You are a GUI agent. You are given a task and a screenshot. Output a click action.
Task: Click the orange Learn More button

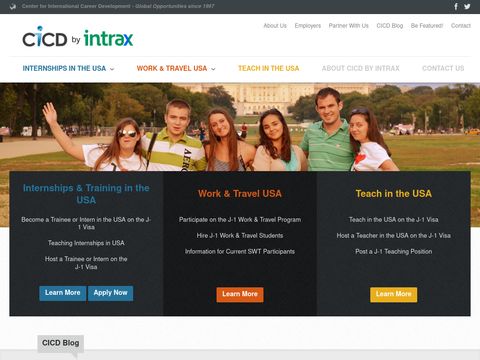click(x=240, y=295)
